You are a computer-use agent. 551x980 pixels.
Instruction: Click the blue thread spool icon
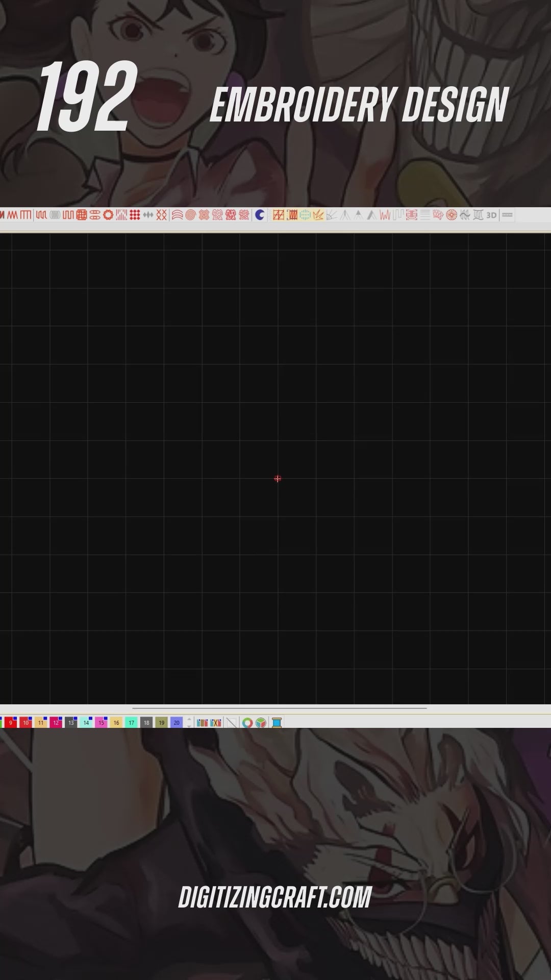coord(277,723)
